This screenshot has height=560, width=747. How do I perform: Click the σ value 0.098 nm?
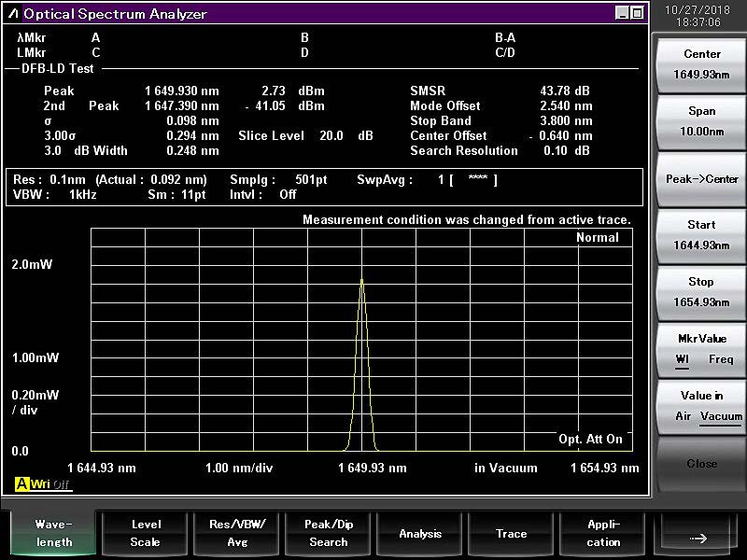pyautogui.click(x=192, y=121)
